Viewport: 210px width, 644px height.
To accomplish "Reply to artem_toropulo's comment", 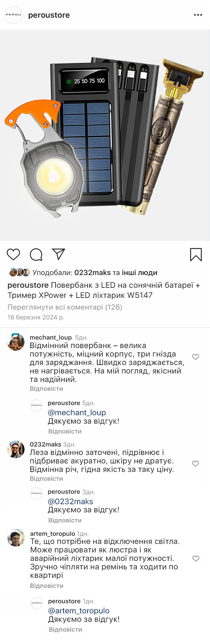I will click(46, 586).
